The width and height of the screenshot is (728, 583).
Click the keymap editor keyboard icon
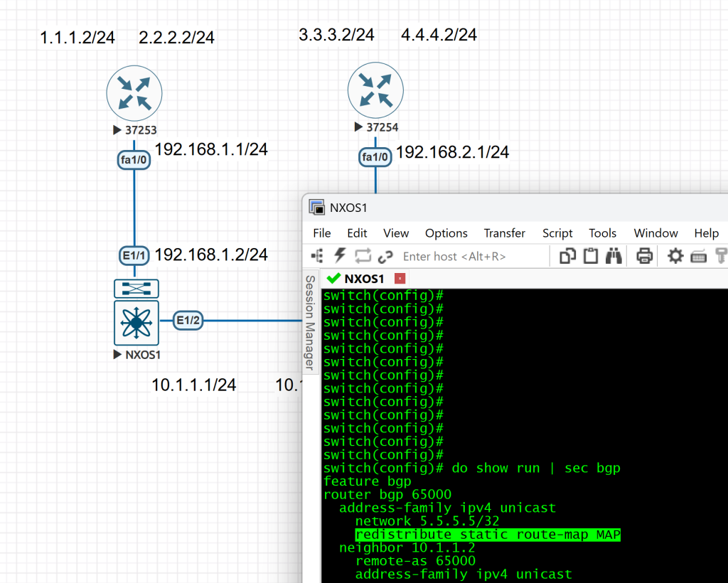click(698, 256)
